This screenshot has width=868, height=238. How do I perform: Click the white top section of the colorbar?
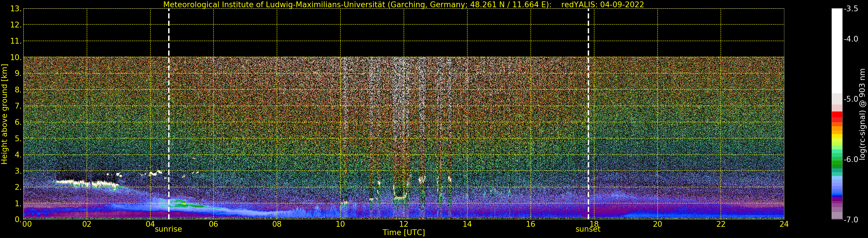[837, 51]
